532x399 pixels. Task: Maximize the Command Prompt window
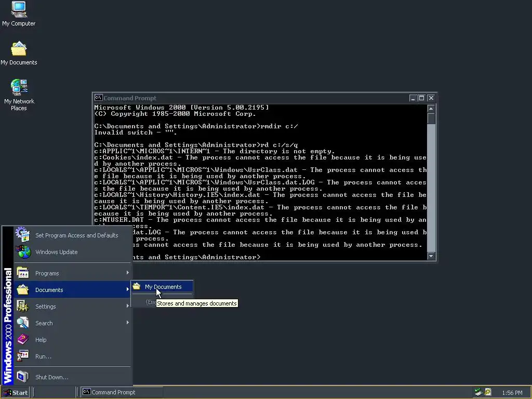(x=421, y=98)
